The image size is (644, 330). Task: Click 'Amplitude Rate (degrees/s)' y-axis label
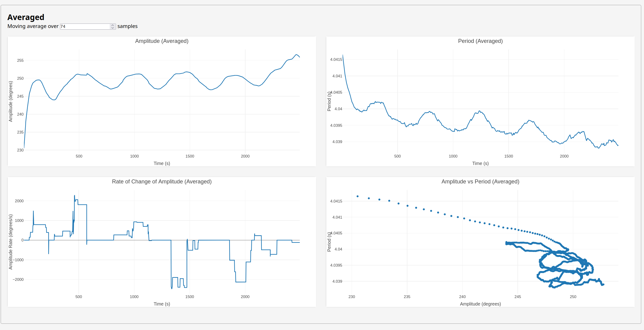tap(10, 242)
